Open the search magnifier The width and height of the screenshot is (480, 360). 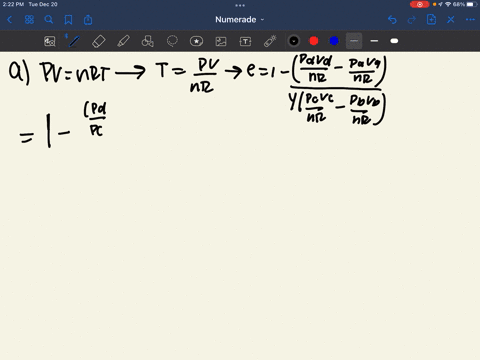[x=49, y=20]
